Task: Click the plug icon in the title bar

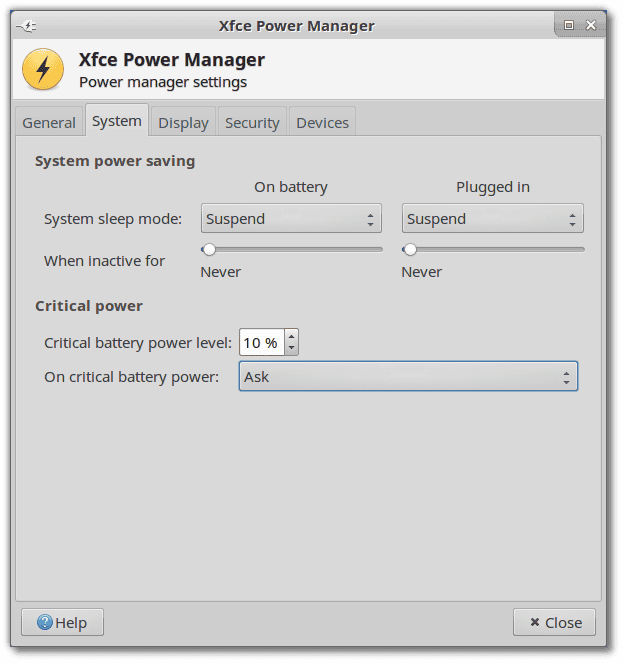Action: coord(27,27)
